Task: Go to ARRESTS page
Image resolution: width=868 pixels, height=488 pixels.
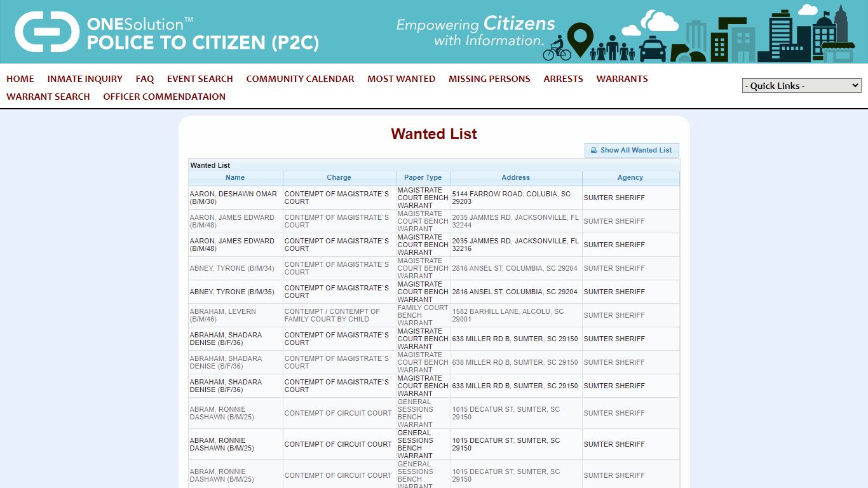Action: (x=563, y=79)
